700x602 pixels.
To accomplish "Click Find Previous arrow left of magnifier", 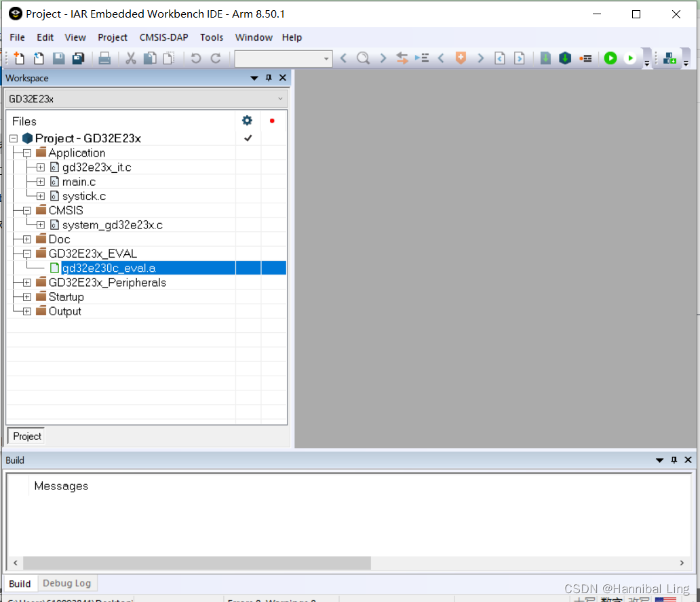I will tap(343, 58).
